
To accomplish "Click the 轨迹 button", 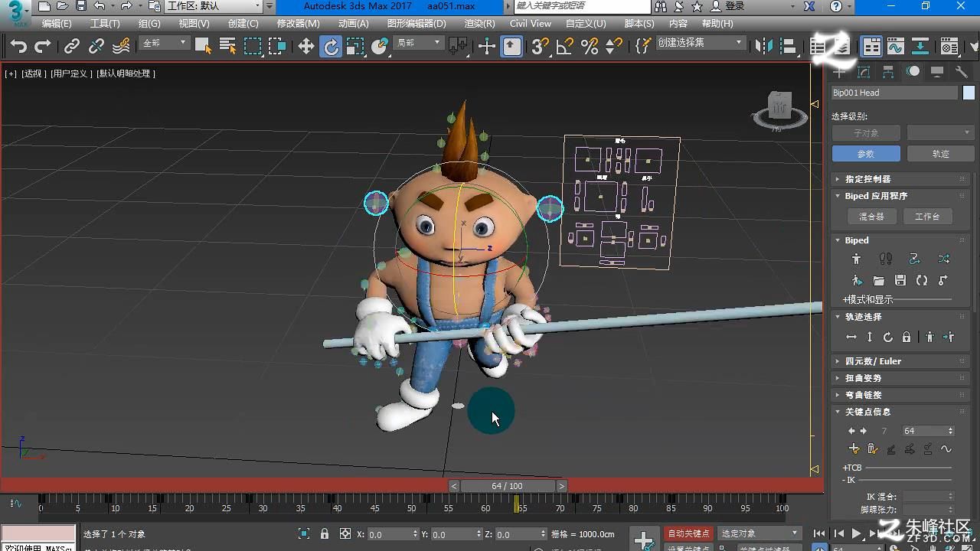I will pos(940,154).
